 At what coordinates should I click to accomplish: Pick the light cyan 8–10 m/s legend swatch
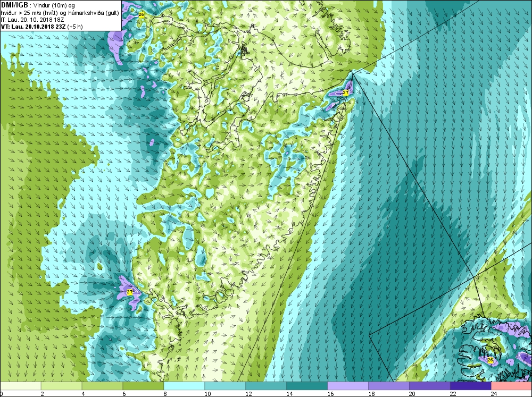tap(184, 386)
